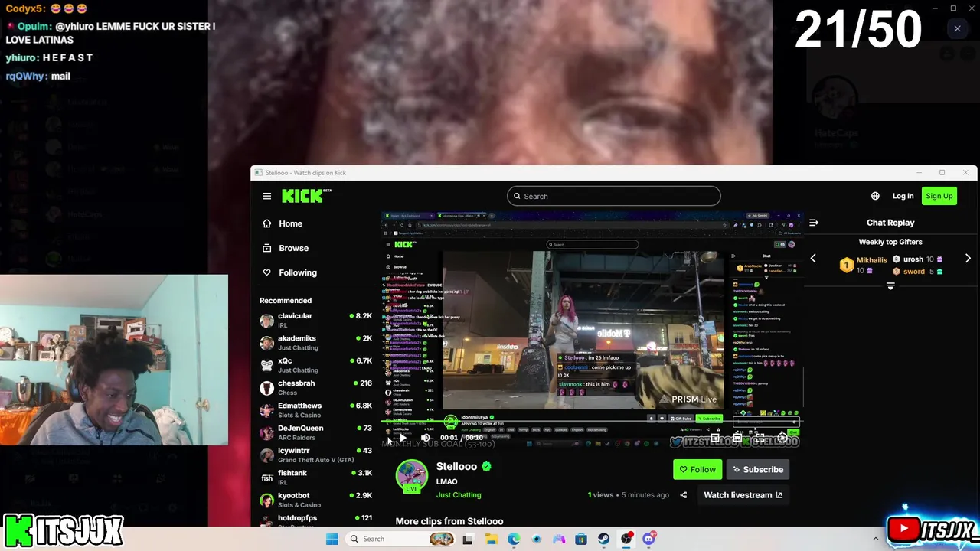Enter fullscreen on the clip player
Image resolution: width=980 pixels, height=551 pixels.
[x=759, y=438]
